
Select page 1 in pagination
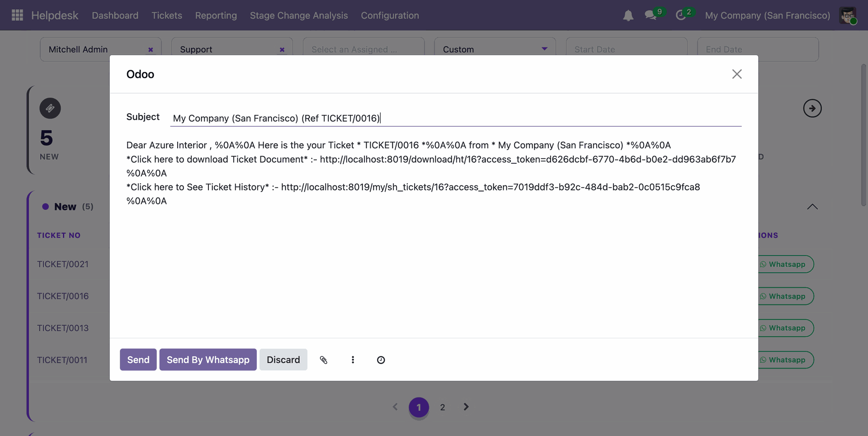(419, 408)
